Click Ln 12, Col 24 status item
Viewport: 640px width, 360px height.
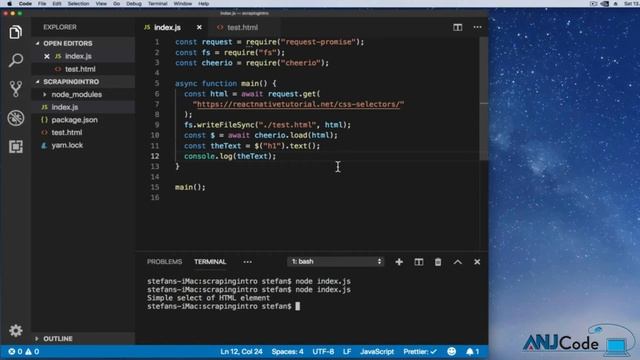click(241, 351)
